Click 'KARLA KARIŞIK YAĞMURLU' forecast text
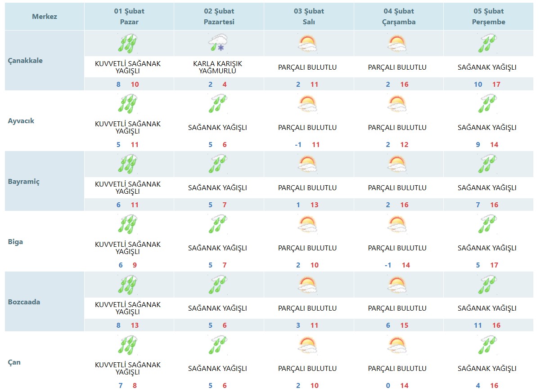 [x=218, y=67]
